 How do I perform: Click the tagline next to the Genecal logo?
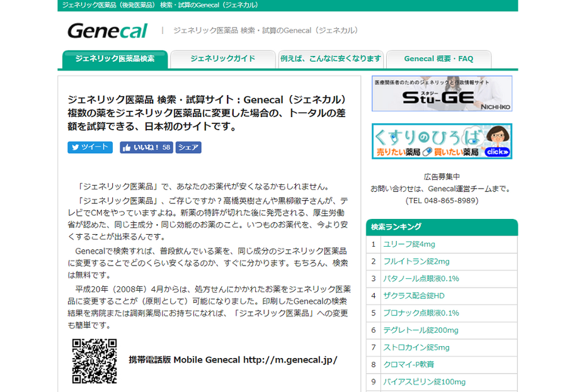[266, 30]
